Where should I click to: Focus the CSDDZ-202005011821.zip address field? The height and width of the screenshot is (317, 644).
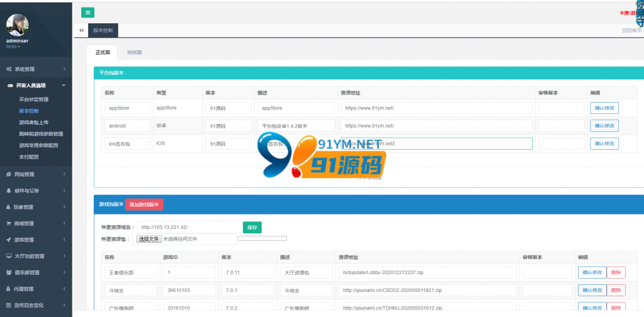pos(428,290)
